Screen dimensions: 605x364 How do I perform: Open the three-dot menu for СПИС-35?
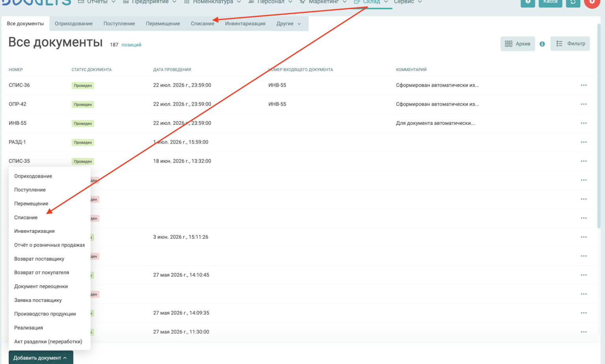584,161
